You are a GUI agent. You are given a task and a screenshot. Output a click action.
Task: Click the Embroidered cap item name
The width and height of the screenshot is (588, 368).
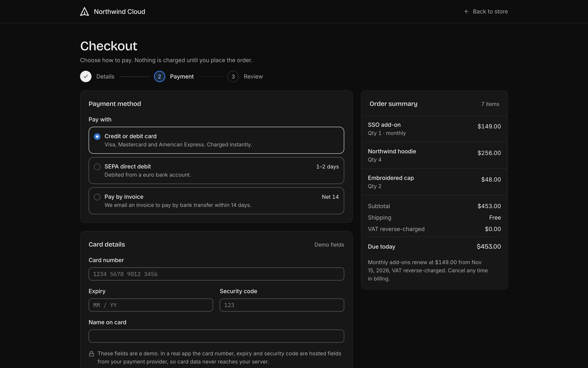tap(391, 178)
